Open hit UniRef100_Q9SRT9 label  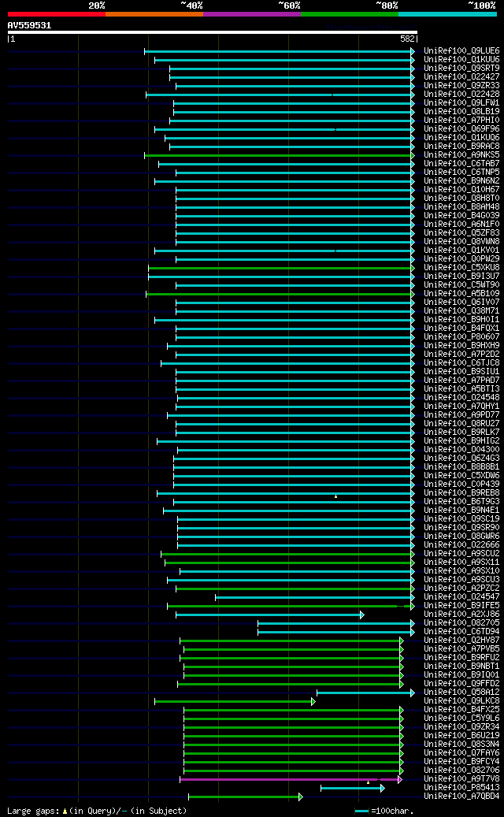click(x=461, y=69)
